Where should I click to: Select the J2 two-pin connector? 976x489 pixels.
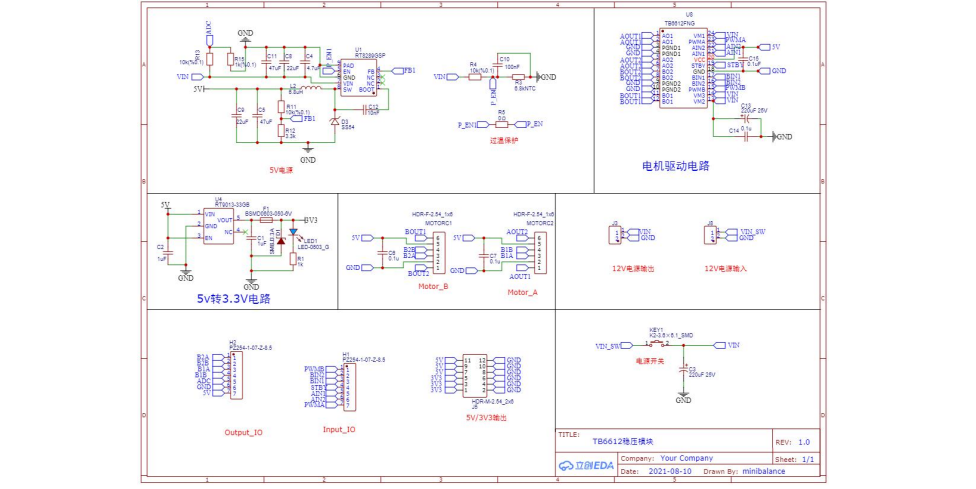(x=615, y=235)
